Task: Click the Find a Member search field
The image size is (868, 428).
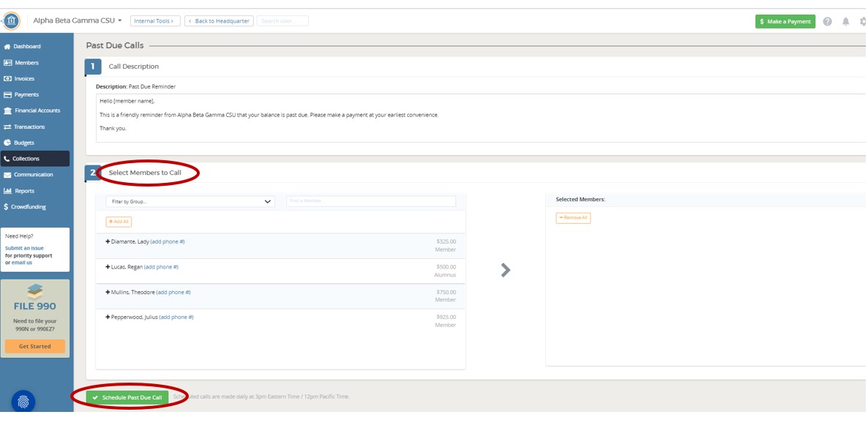Action: (x=370, y=201)
